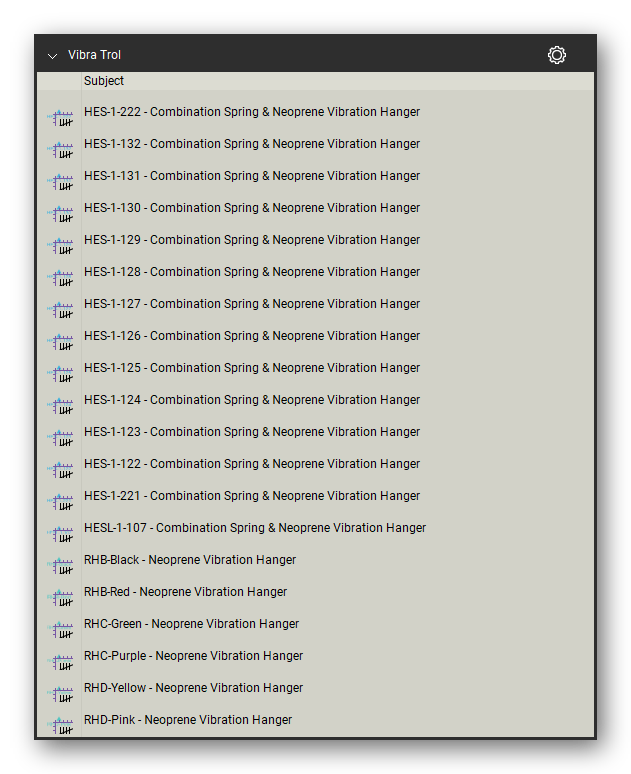Pick the HES-1-221 Combination Spring hanger text
The image size is (631, 774).
tap(252, 496)
